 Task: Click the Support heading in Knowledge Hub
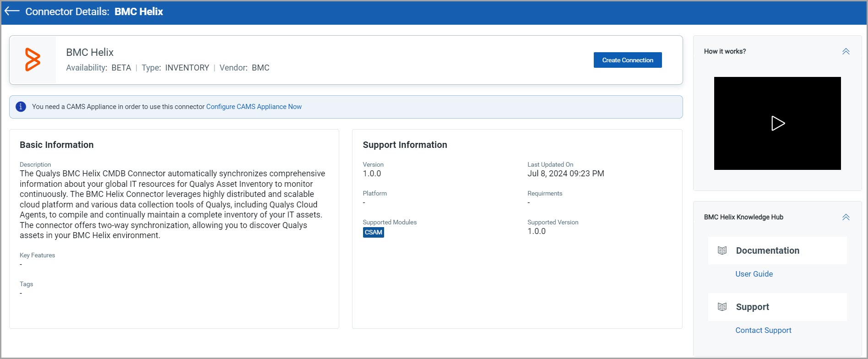click(752, 307)
